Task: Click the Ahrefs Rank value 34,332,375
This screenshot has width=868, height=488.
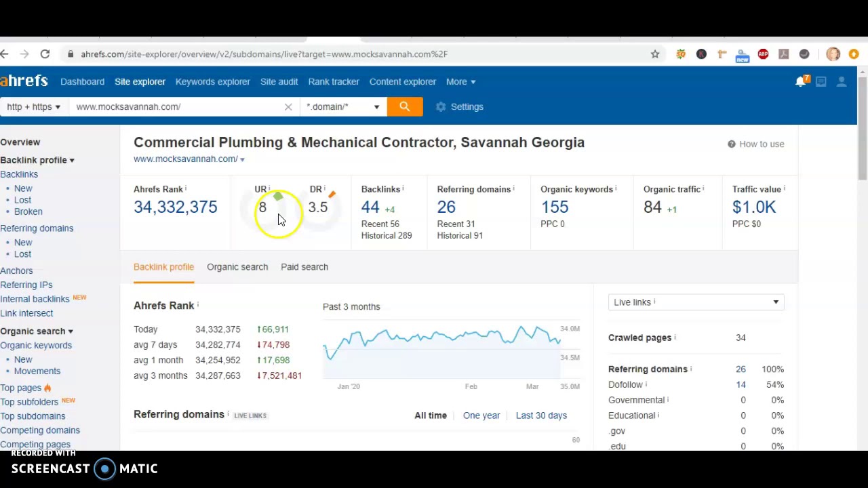Action: tap(175, 207)
